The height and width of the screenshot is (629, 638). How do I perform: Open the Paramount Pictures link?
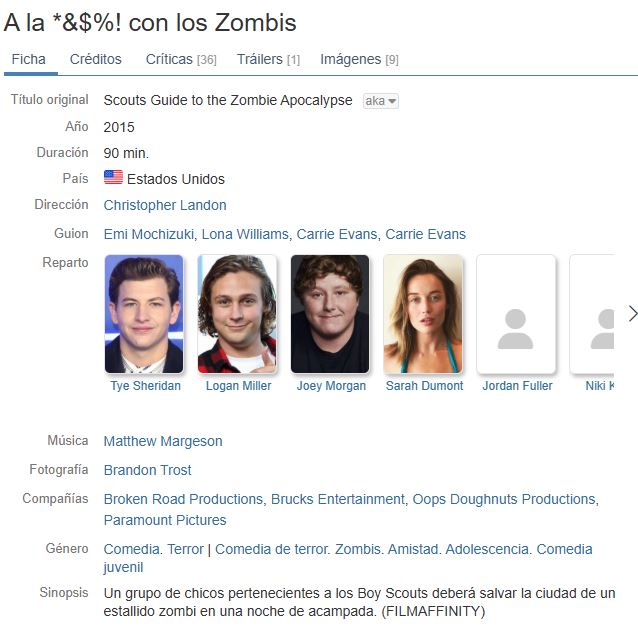coord(165,520)
